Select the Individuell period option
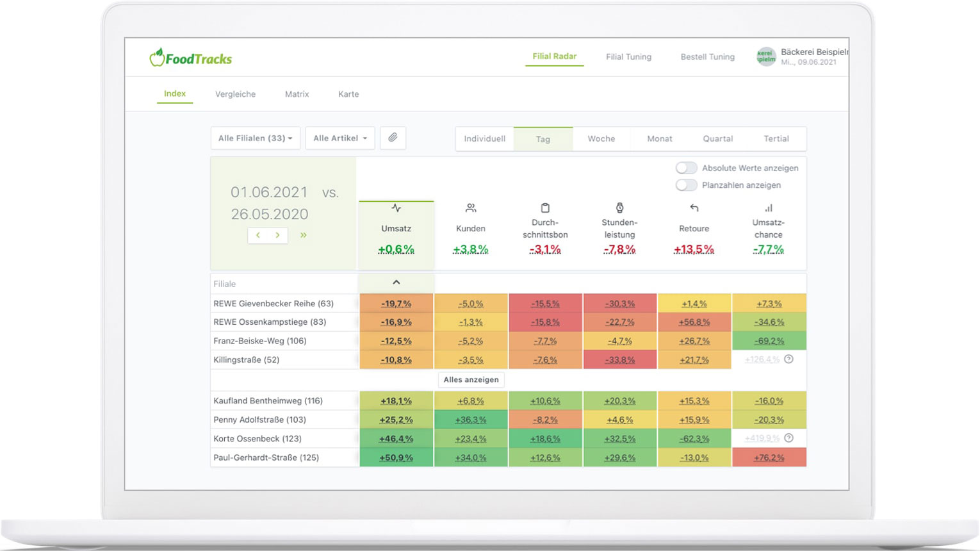 tap(485, 139)
